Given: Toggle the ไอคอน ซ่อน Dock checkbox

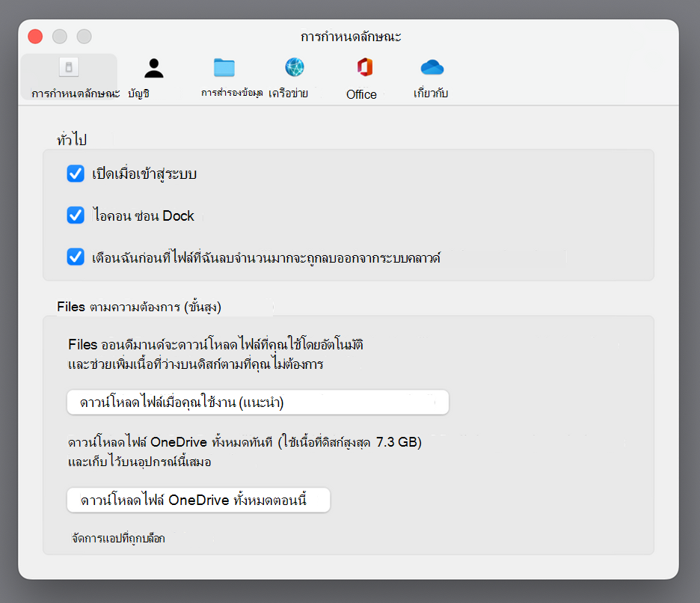Looking at the screenshot, I should click(76, 215).
